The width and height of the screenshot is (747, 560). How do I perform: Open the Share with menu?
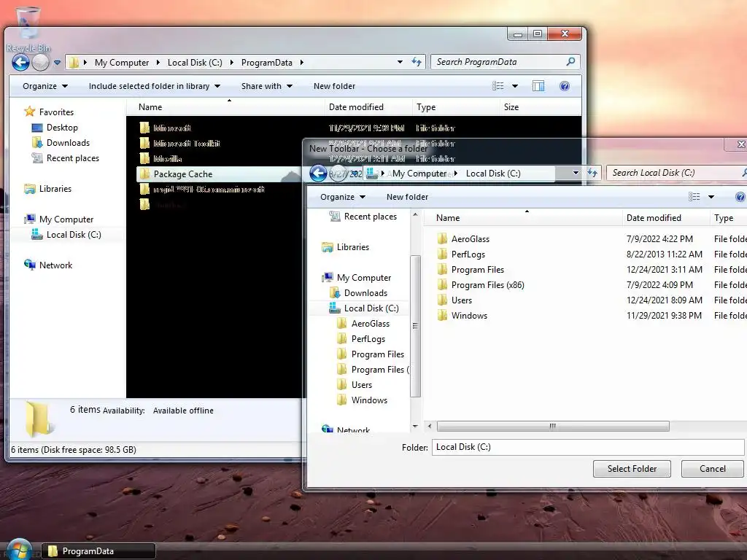(267, 86)
